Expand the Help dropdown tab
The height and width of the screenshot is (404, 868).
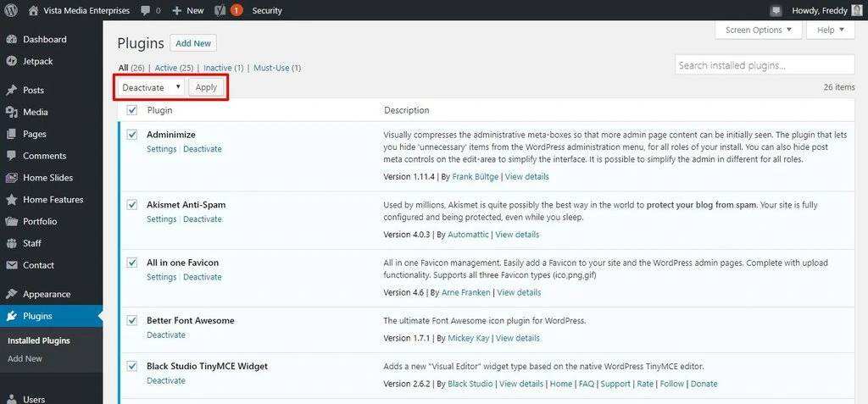[x=829, y=30]
